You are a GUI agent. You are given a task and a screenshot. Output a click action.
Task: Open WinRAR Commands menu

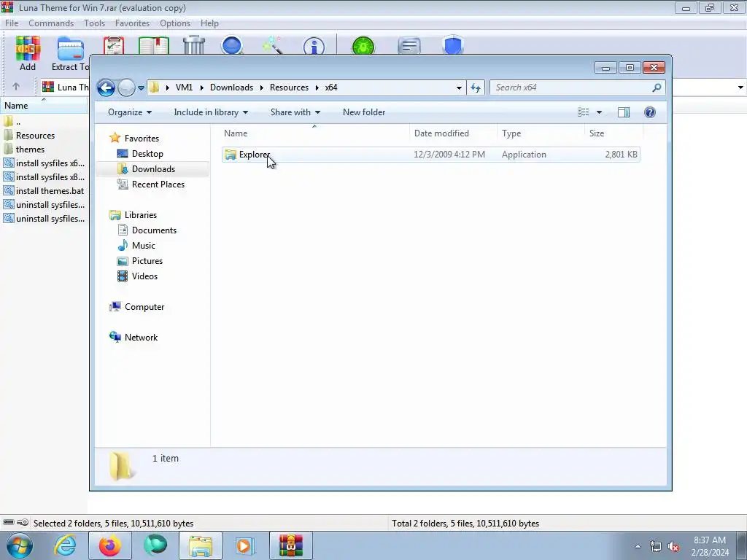(x=51, y=23)
